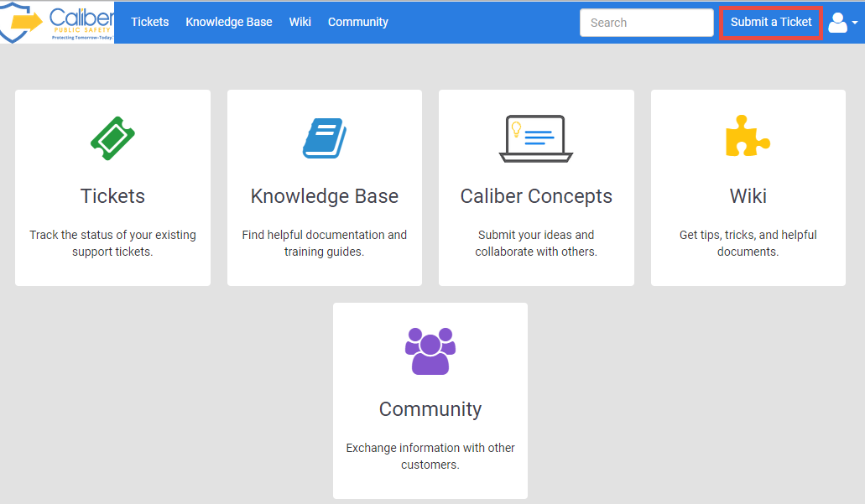
Task: Focus the Search input field
Action: pyautogui.click(x=646, y=23)
